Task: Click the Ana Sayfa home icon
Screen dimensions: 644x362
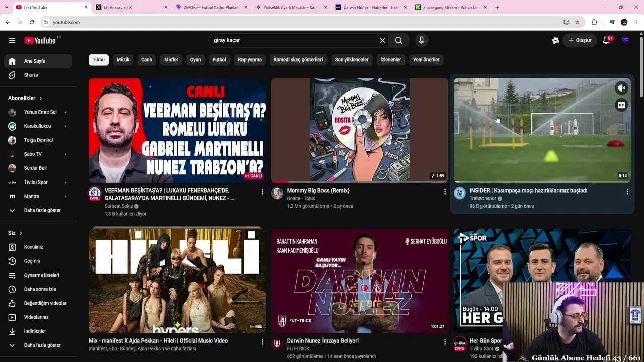Action: coord(12,61)
